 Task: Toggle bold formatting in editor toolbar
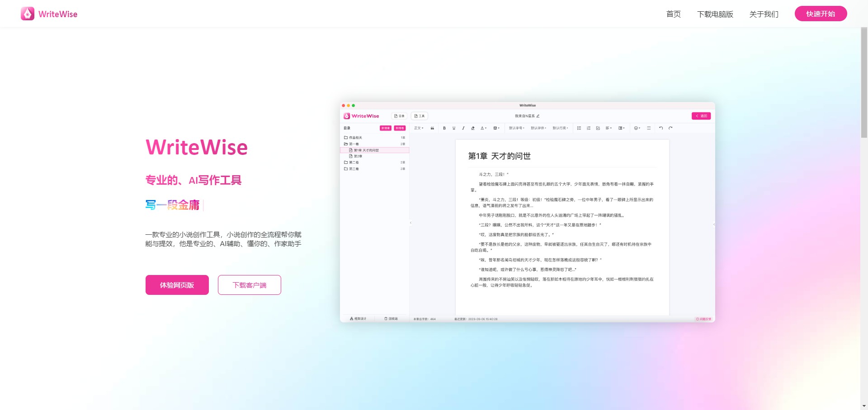tap(444, 128)
